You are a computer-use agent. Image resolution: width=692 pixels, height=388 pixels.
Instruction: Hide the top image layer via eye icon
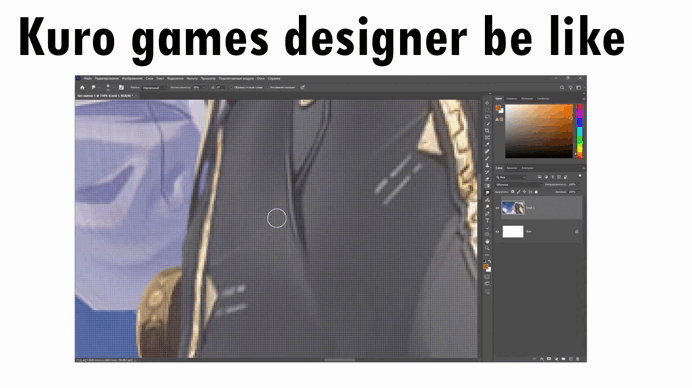click(497, 208)
